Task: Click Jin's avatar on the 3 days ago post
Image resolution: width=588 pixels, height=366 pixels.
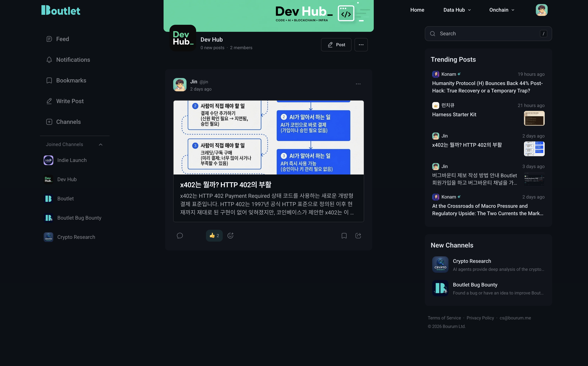Action: (436, 167)
